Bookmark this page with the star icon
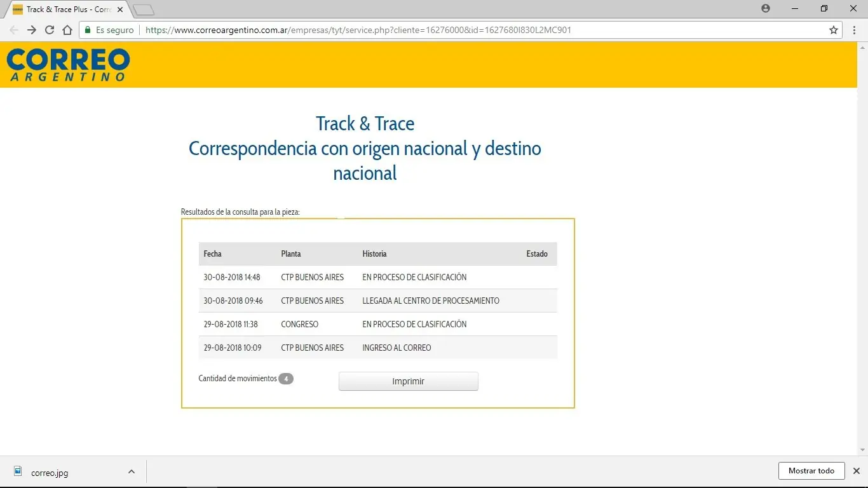Image resolution: width=868 pixels, height=488 pixels. pos(834,30)
